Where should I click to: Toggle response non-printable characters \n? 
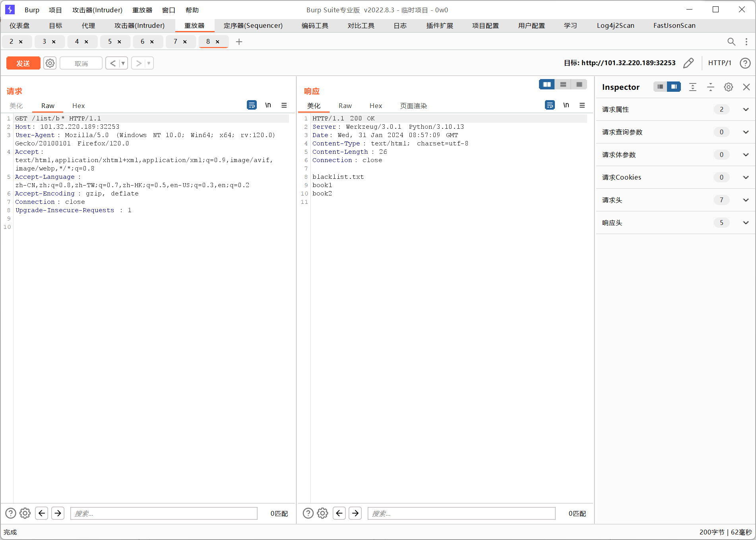click(566, 105)
